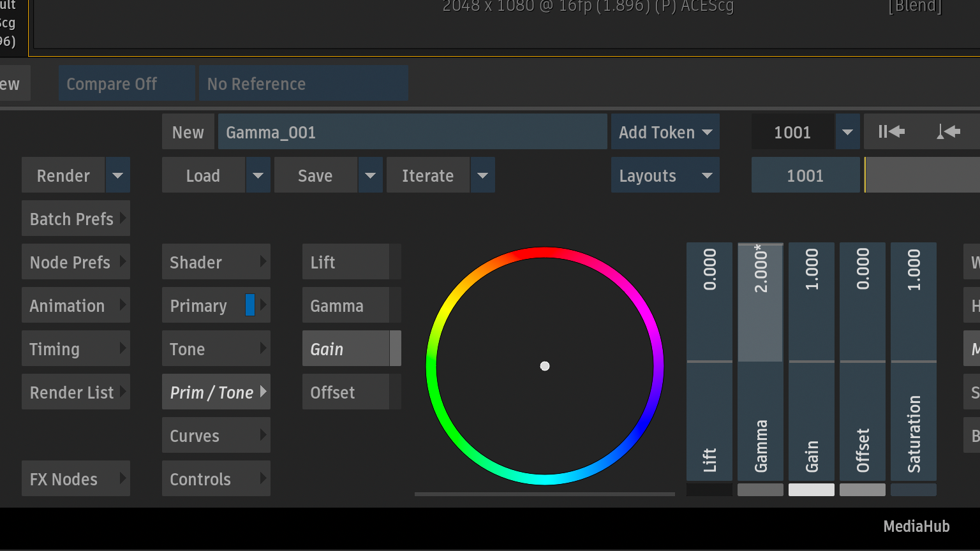980x551 pixels.
Task: Toggle the Gain trackball selector
Action: point(396,348)
